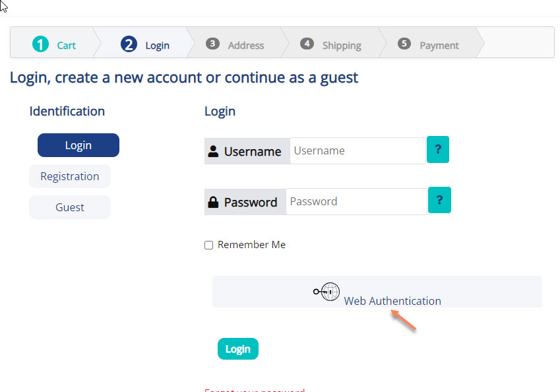Click the step 2 Login circle icon
This screenshot has width=560, height=392.
[x=129, y=44]
